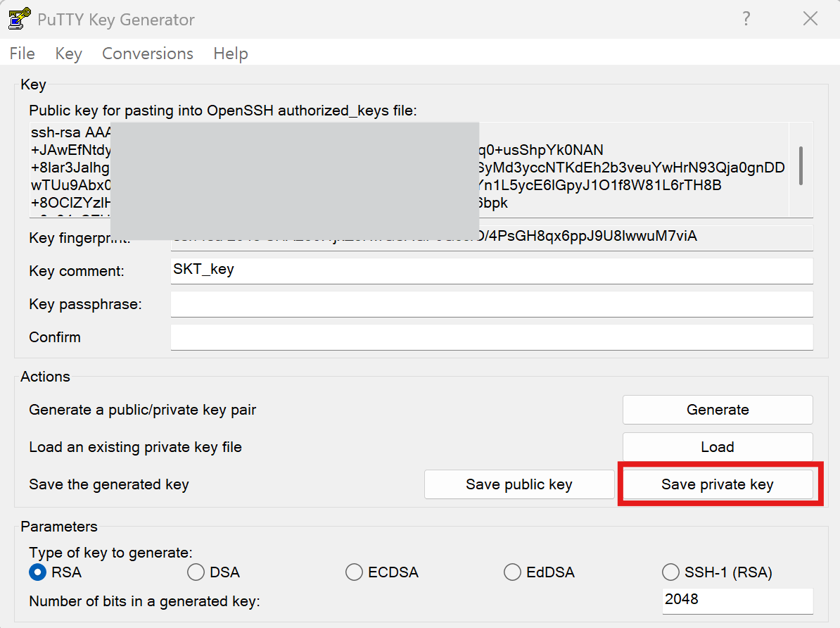The width and height of the screenshot is (840, 628).
Task: Click the Confirm passphrase field
Action: click(492, 337)
